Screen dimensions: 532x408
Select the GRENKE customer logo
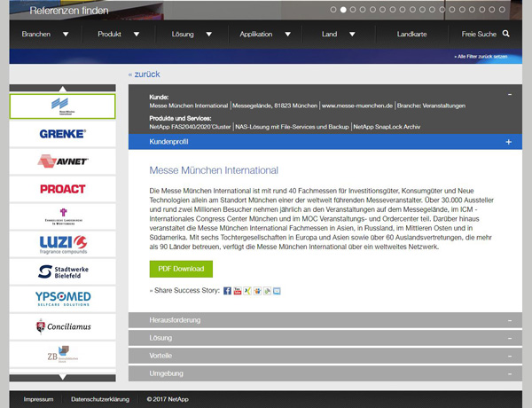coord(62,134)
